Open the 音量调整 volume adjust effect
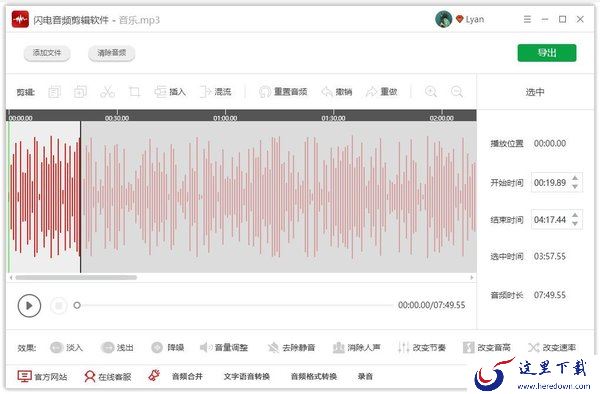 pos(224,347)
